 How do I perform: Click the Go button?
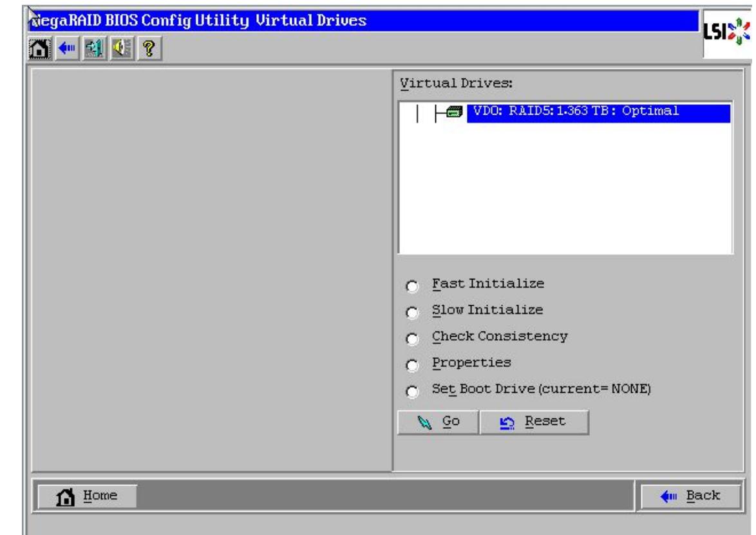(438, 422)
